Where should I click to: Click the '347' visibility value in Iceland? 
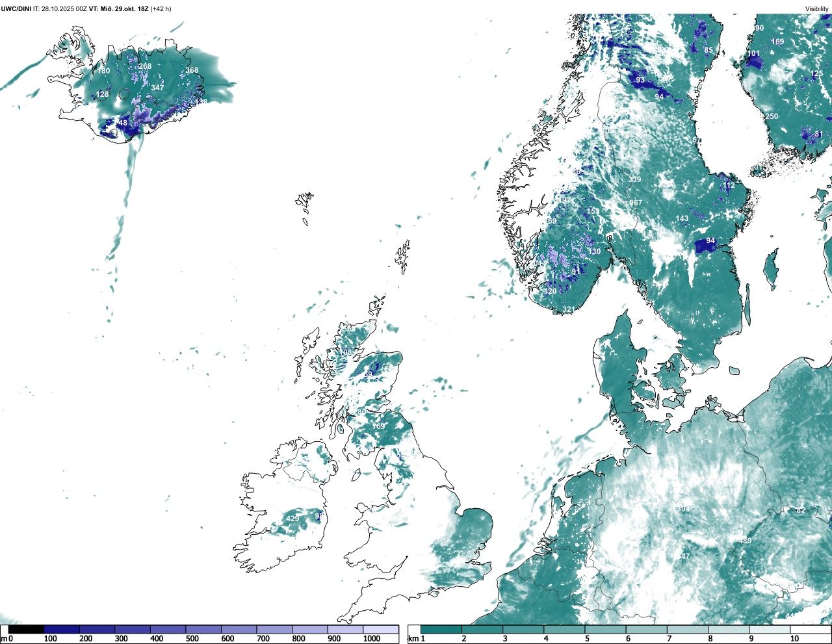(x=158, y=88)
